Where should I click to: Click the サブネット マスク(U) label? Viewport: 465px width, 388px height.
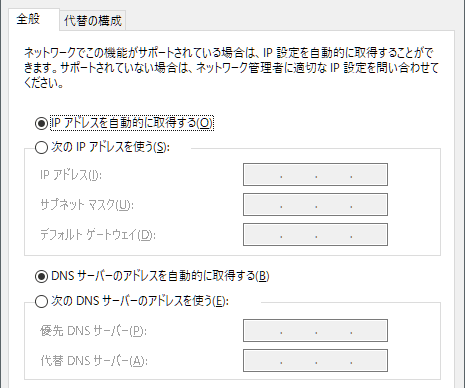pyautogui.click(x=87, y=205)
